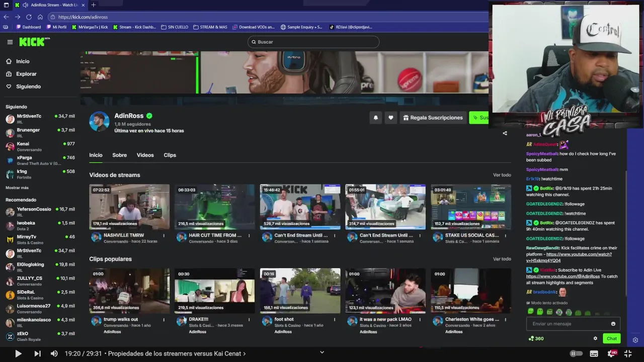The width and height of the screenshot is (644, 362).
Task: Open recommended channel zEkO
Action: coord(40,336)
